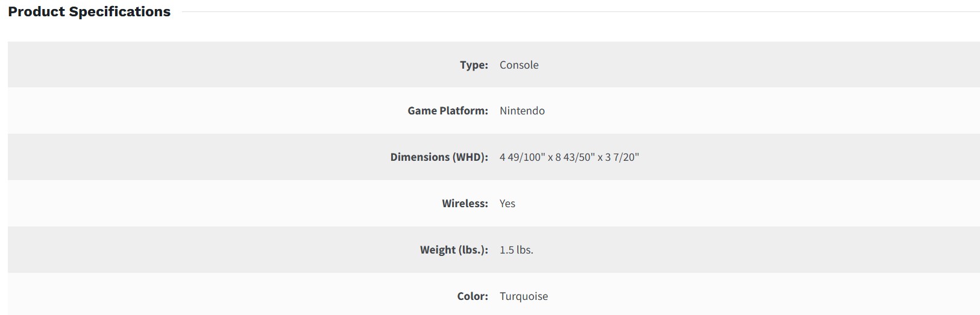Click the Console value
This screenshot has width=980, height=315.
[x=519, y=65]
